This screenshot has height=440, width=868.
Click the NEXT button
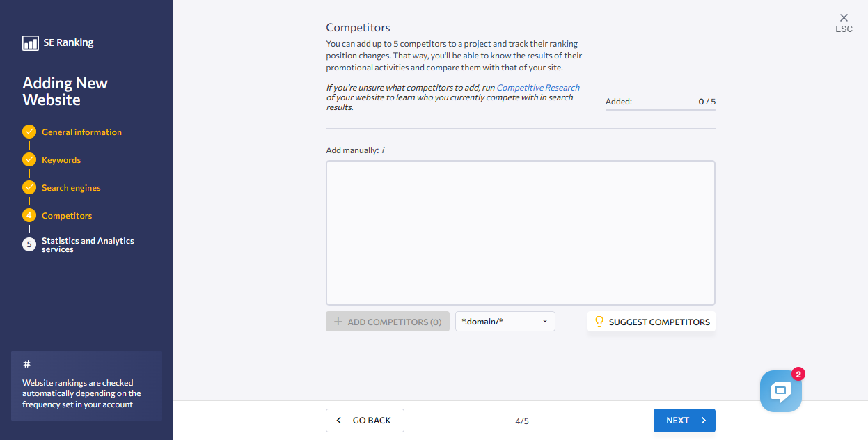point(684,421)
